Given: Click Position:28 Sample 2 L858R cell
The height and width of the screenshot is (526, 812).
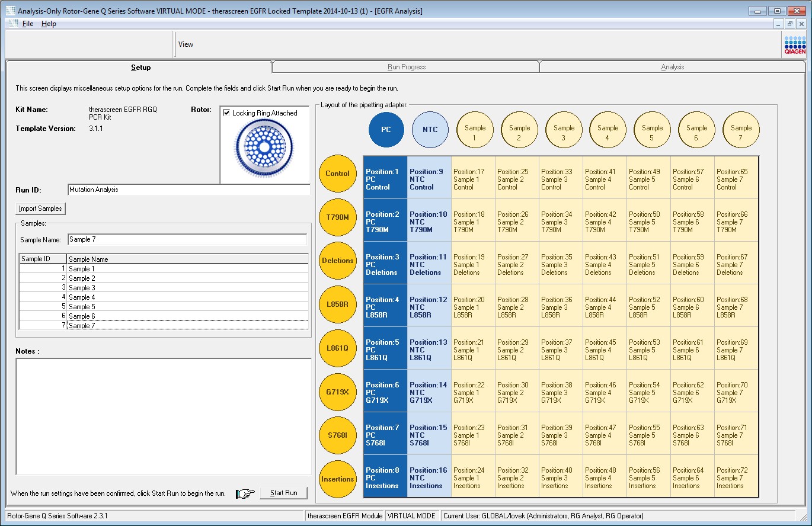Looking at the screenshot, I should (x=517, y=306).
